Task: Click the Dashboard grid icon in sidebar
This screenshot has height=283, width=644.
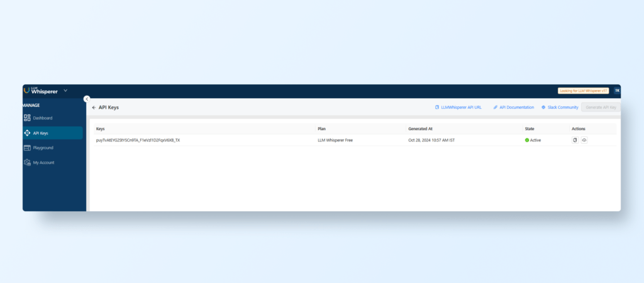Action: click(27, 118)
